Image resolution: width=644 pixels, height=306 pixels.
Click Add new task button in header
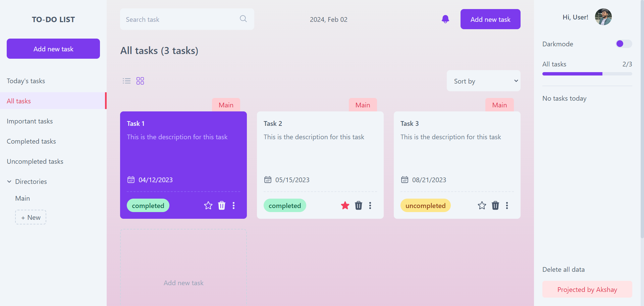click(x=490, y=19)
